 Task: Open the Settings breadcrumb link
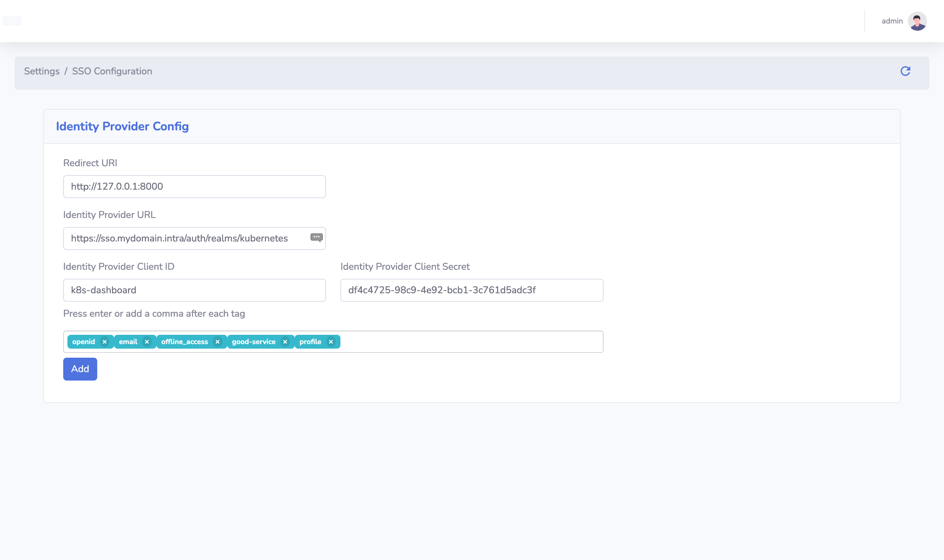click(42, 71)
